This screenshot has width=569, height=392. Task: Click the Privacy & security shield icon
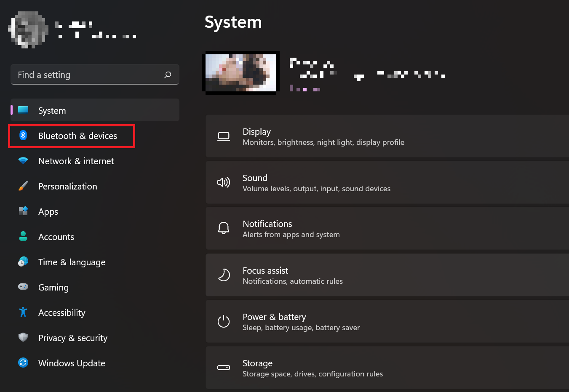pyautogui.click(x=23, y=337)
